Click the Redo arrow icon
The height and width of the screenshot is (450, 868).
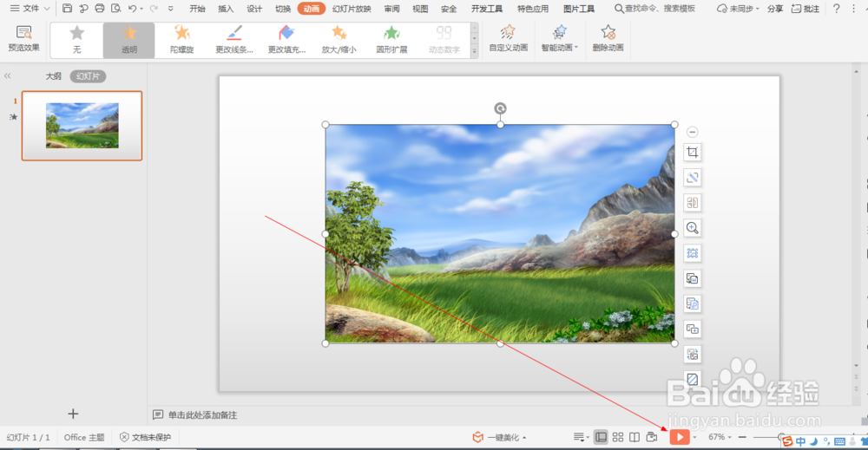point(154,9)
